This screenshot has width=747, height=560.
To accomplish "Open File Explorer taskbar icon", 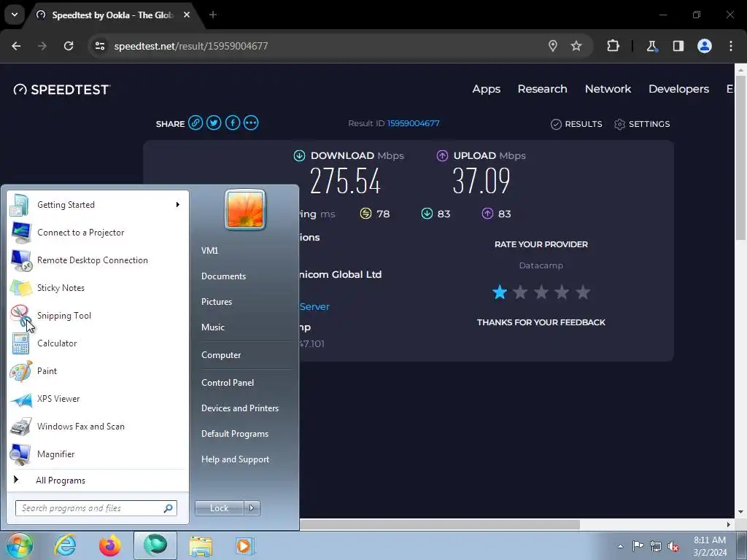I will point(201,545).
